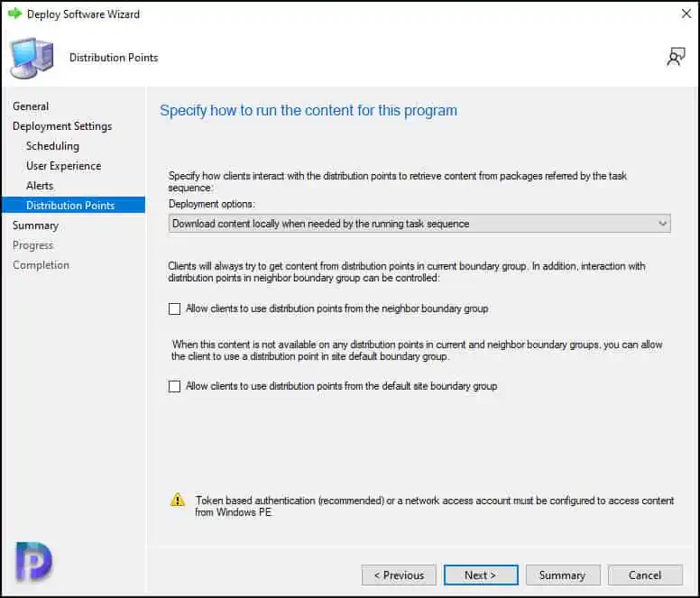This screenshot has width=700, height=598.
Task: Enable neighbor boundary group distribution points checkbox
Action: (175, 308)
